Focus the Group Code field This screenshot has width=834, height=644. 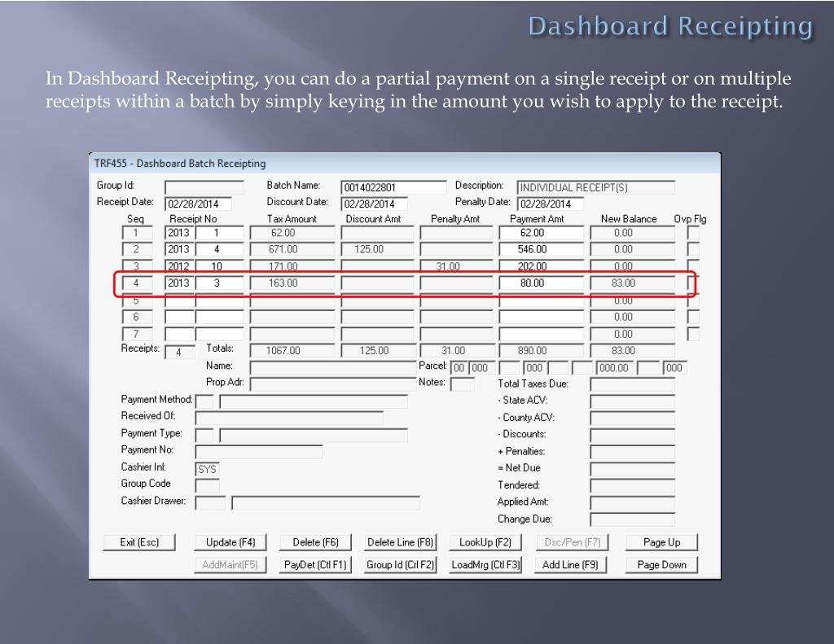207,485
